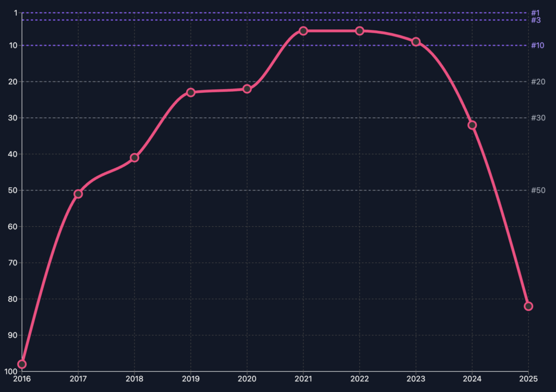Click the 2019 x-axis label
Viewport: 556px width, 392px height.
point(191,379)
